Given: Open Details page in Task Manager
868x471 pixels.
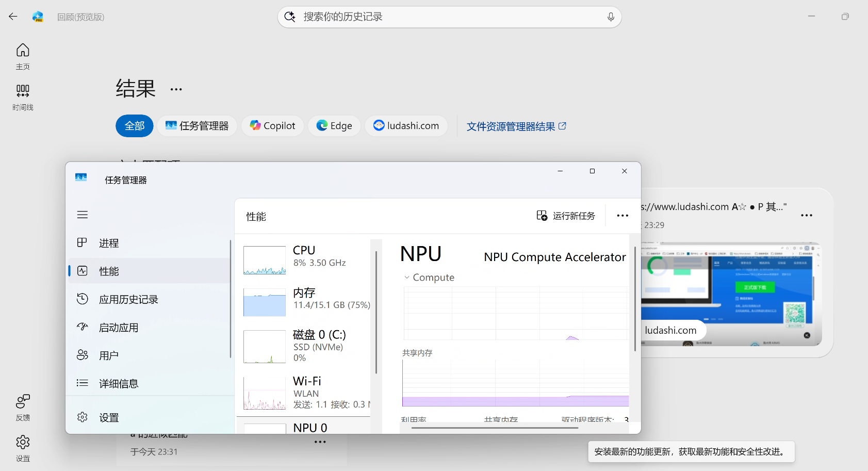Looking at the screenshot, I should 149,383.
